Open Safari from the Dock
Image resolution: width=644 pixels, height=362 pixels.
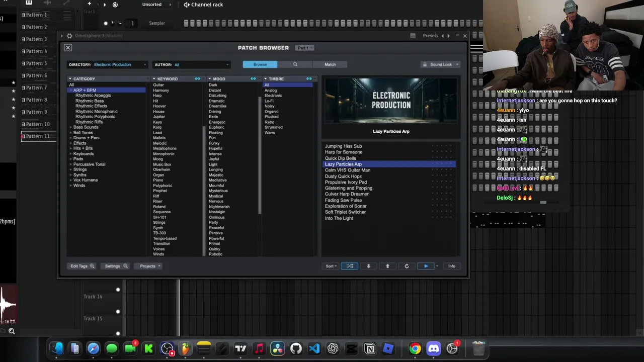pyautogui.click(x=93, y=348)
